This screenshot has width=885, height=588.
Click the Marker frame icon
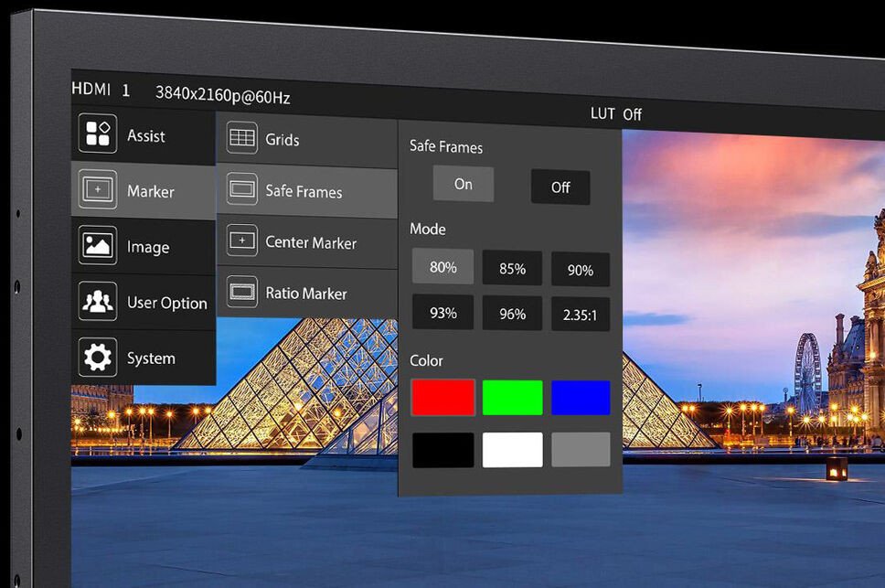[x=98, y=189]
